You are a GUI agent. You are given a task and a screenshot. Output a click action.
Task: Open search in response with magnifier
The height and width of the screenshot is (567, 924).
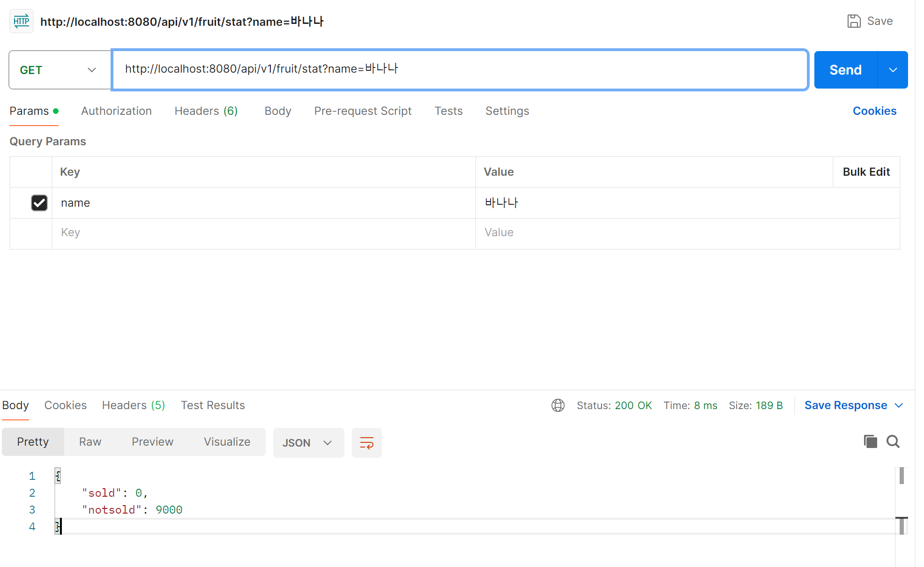[893, 441]
